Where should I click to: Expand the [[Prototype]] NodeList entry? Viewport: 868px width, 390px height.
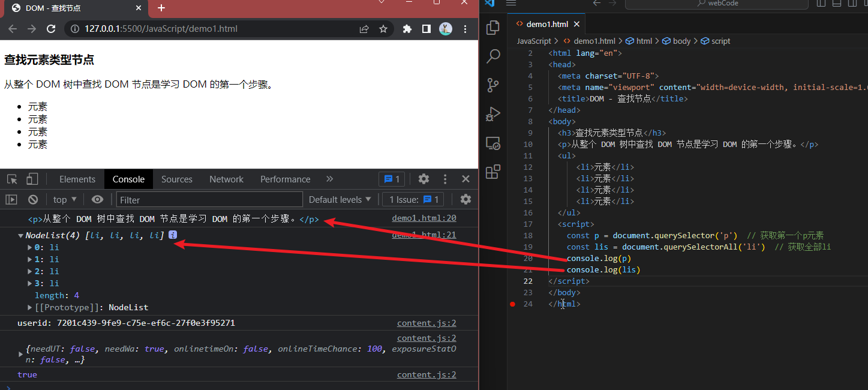click(30, 307)
